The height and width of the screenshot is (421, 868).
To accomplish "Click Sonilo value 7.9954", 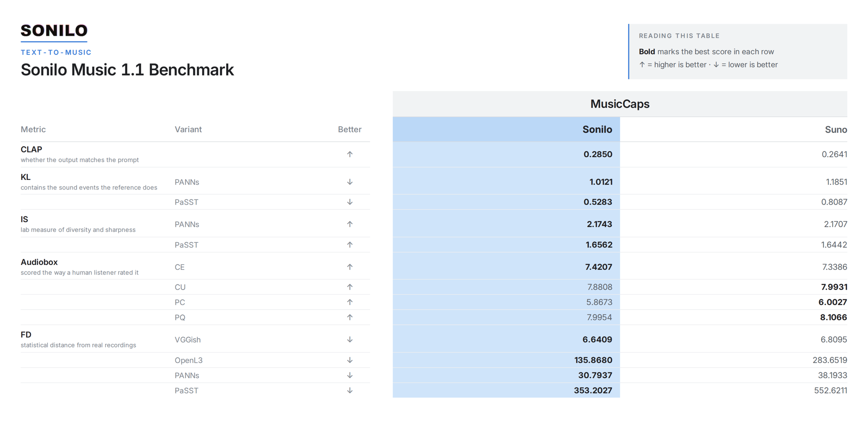I will click(599, 317).
